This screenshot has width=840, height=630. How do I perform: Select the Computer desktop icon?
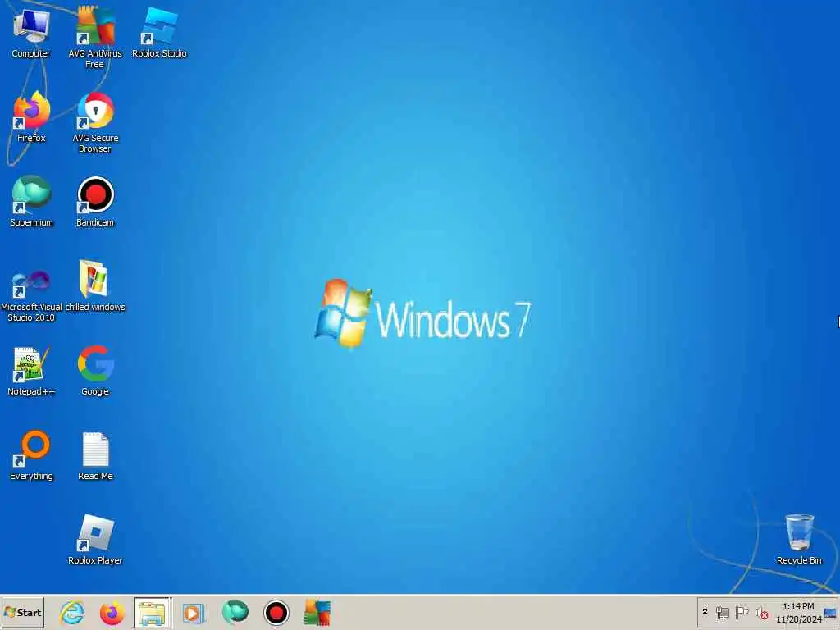[x=31, y=33]
